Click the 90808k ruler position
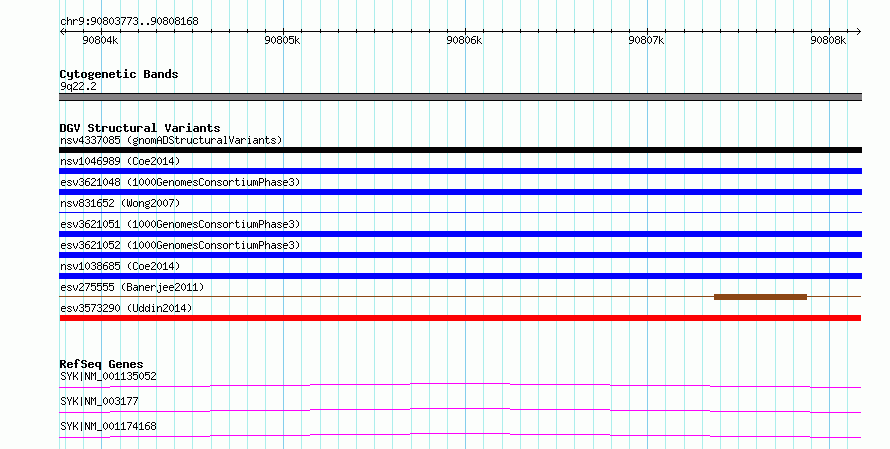The width and height of the screenshot is (890, 449). click(828, 40)
